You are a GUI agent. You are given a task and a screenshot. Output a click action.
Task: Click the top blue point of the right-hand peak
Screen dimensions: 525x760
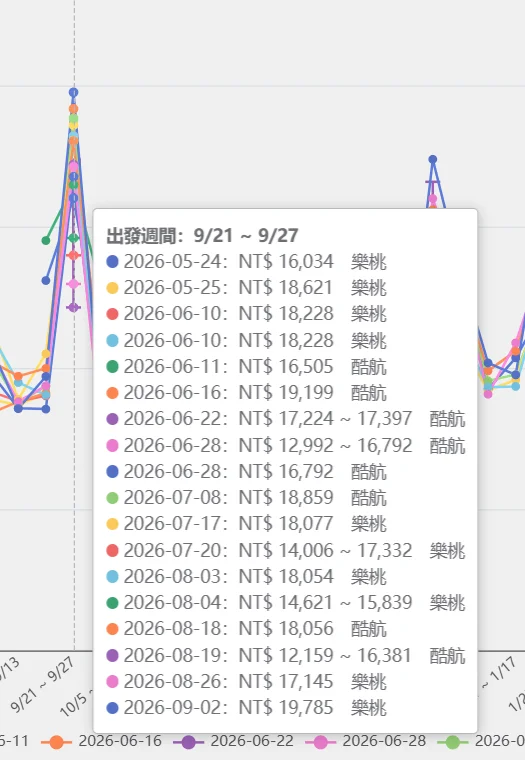(433, 159)
